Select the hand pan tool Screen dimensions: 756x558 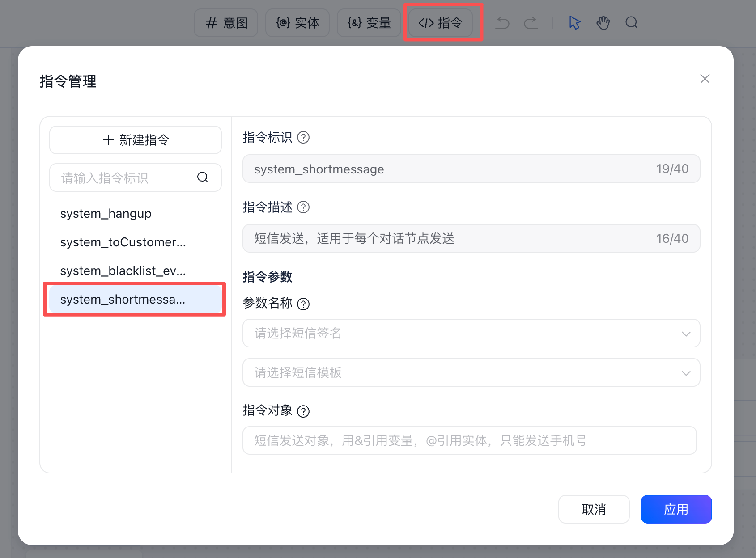pos(603,23)
